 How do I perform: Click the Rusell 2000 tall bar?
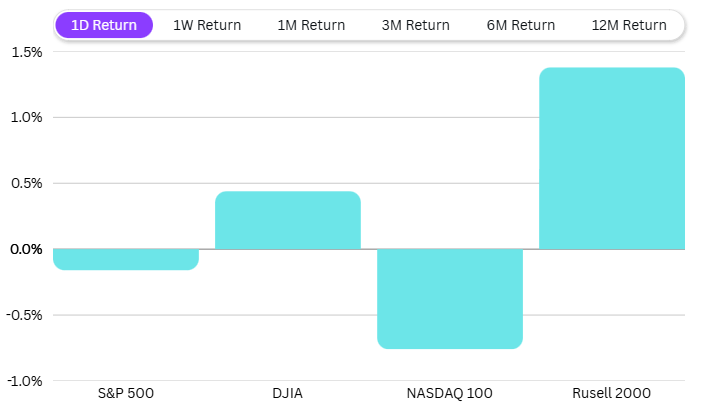pyautogui.click(x=612, y=158)
